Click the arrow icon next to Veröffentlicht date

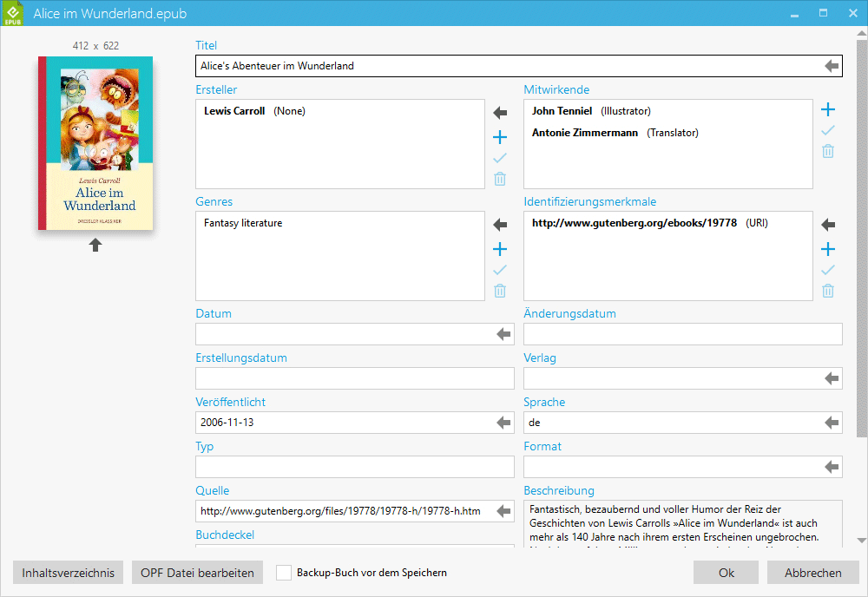click(503, 423)
